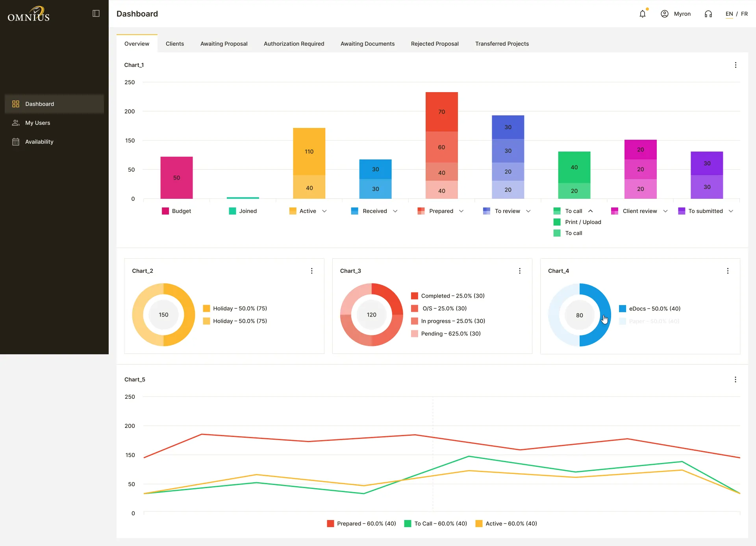Collapse the sidebar panel icon
Screen dimensions: 756x546
click(96, 13)
